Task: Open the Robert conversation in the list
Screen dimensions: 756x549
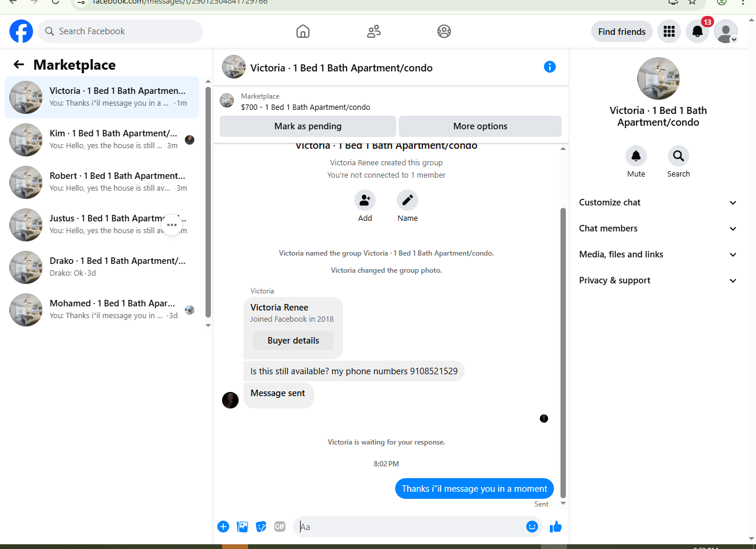Action: pos(102,182)
